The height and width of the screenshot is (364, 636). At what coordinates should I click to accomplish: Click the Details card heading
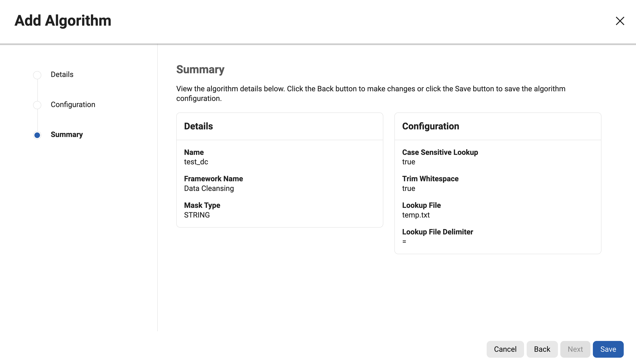pos(198,126)
